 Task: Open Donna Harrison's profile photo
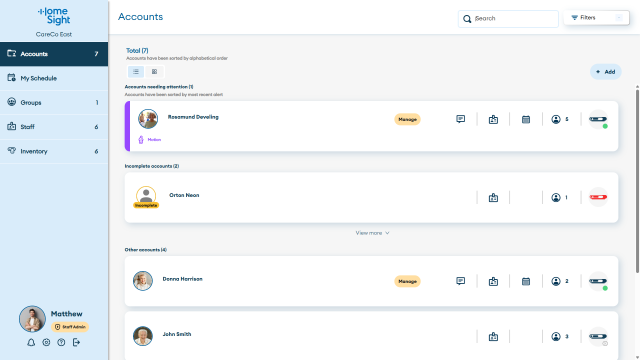tap(143, 281)
